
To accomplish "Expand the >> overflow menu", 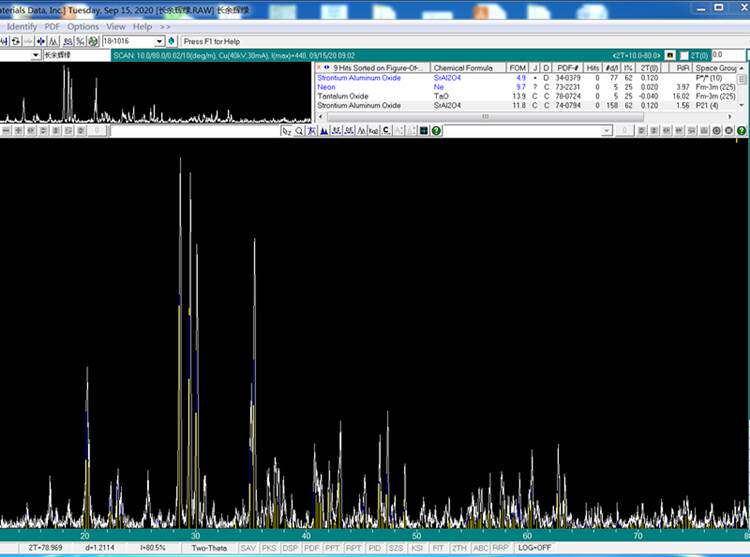I will pyautogui.click(x=165, y=26).
